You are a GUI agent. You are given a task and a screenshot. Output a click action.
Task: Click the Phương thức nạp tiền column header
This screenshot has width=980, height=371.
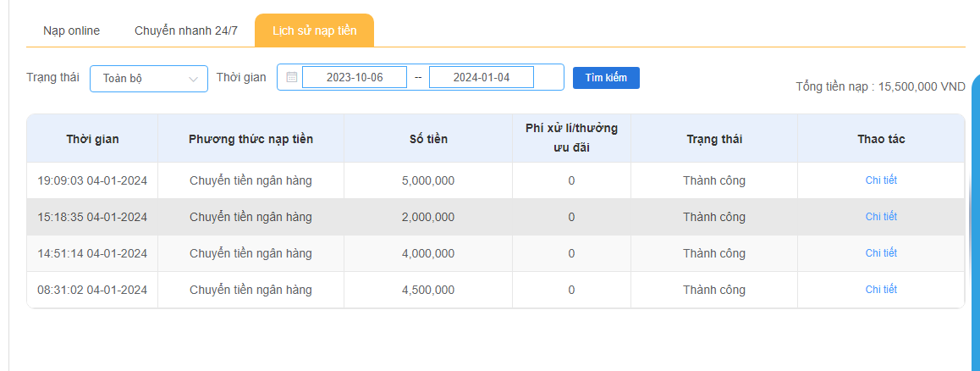click(251, 139)
